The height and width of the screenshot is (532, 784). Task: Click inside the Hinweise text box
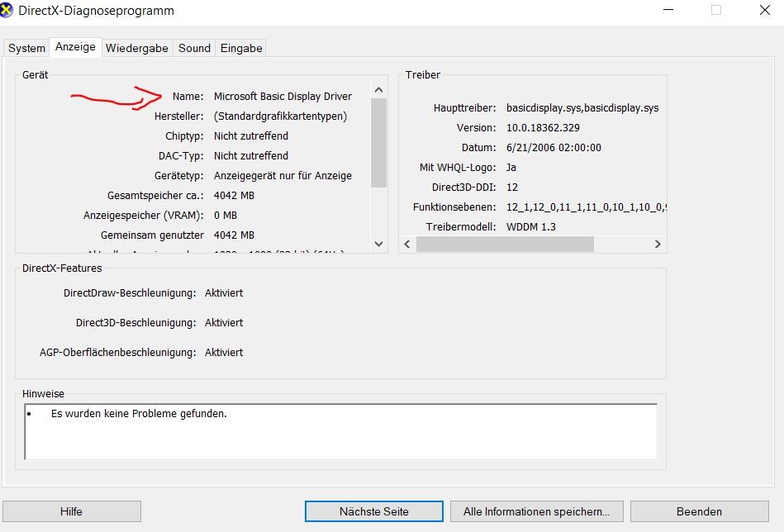pyautogui.click(x=341, y=432)
